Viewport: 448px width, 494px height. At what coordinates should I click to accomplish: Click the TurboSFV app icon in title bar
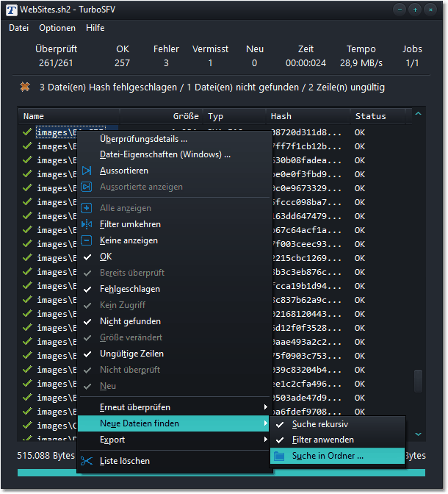click(x=12, y=10)
